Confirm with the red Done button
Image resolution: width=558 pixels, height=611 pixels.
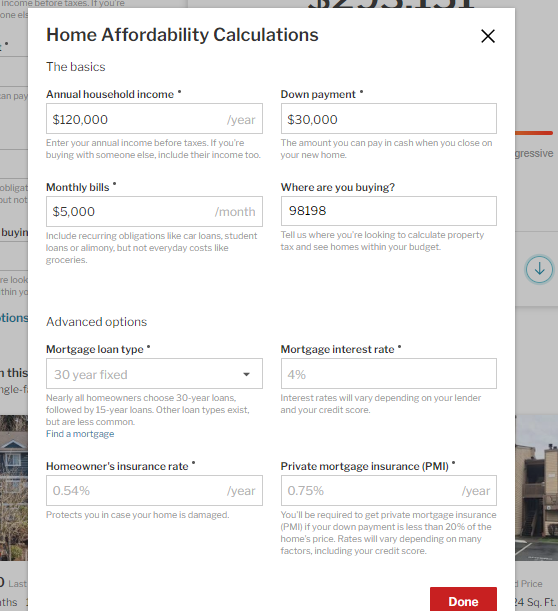coord(463,600)
